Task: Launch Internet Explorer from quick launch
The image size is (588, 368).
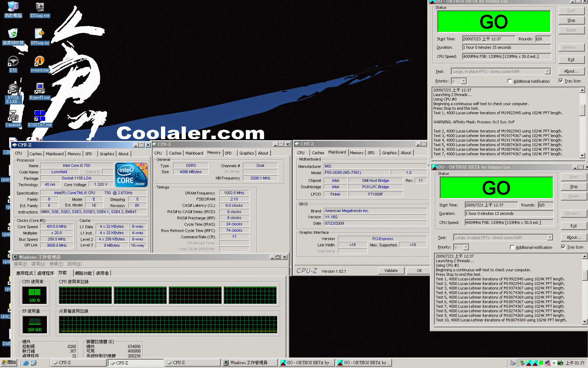Action: click(x=26, y=363)
